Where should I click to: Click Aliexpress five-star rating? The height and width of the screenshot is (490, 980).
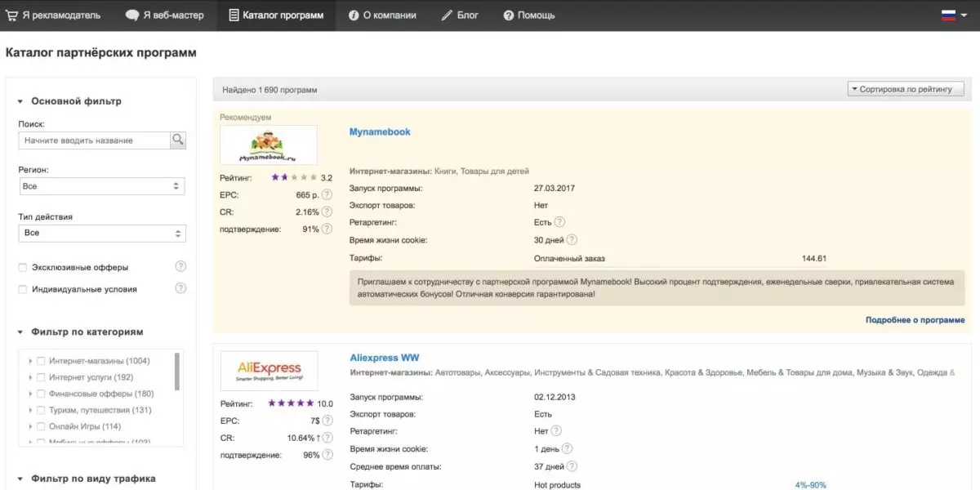click(291, 403)
